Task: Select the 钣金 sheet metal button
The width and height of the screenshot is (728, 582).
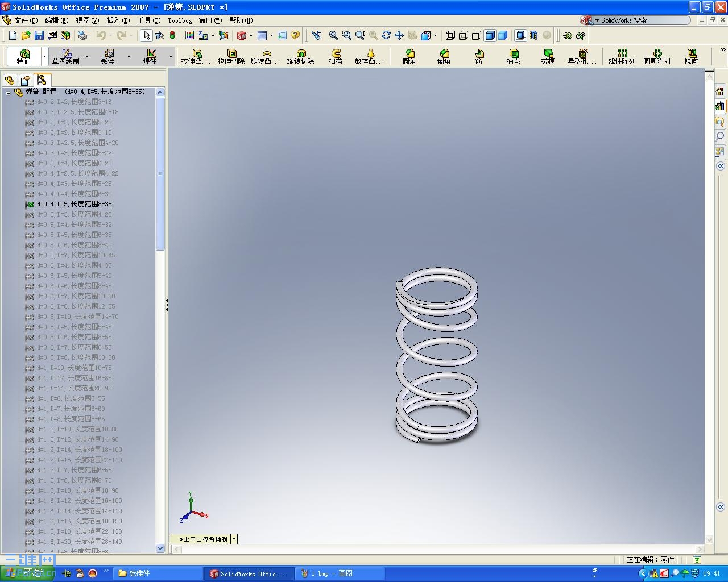Action: tap(107, 56)
